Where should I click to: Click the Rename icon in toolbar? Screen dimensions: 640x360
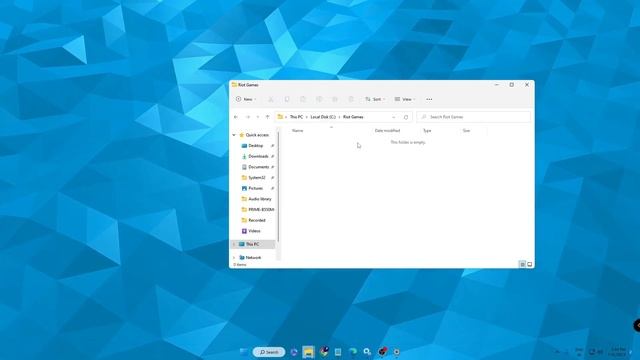coord(319,99)
